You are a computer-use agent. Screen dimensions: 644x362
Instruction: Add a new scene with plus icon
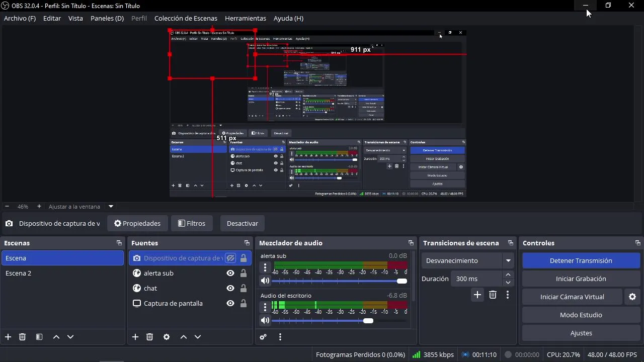(x=8, y=337)
